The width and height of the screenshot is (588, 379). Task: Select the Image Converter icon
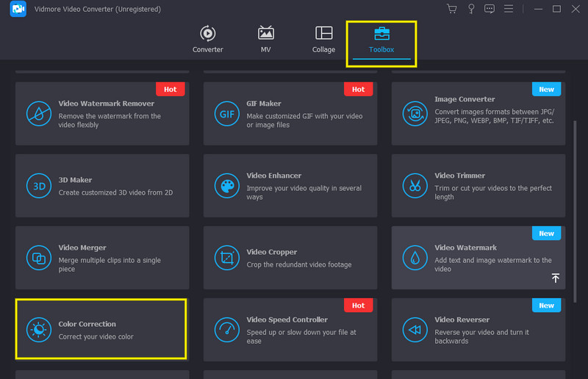414,113
